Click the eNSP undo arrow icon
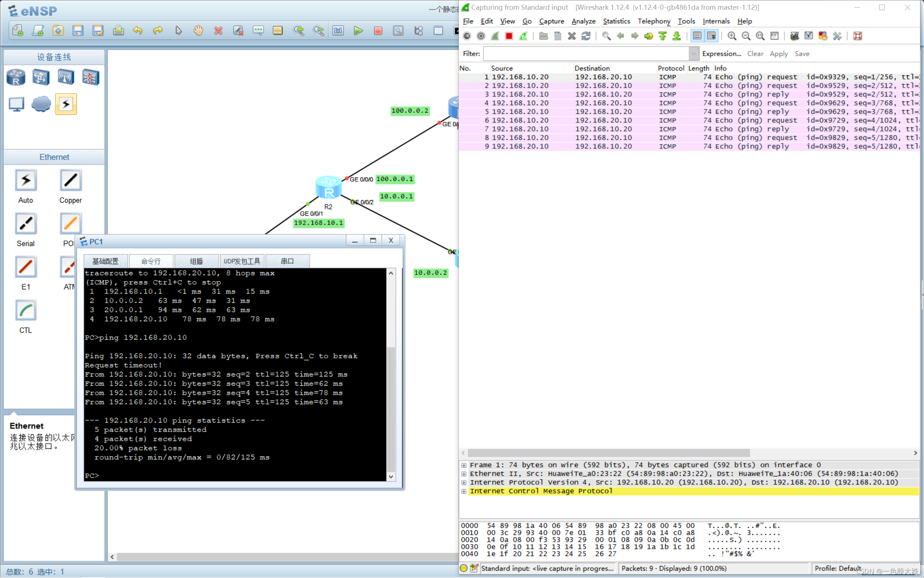Screen dimensions: 924x578 pos(138,31)
